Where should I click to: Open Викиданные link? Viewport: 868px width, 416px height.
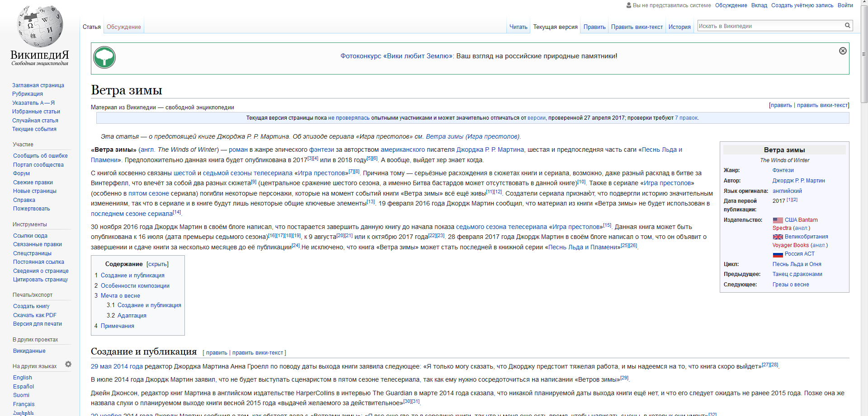[29, 351]
